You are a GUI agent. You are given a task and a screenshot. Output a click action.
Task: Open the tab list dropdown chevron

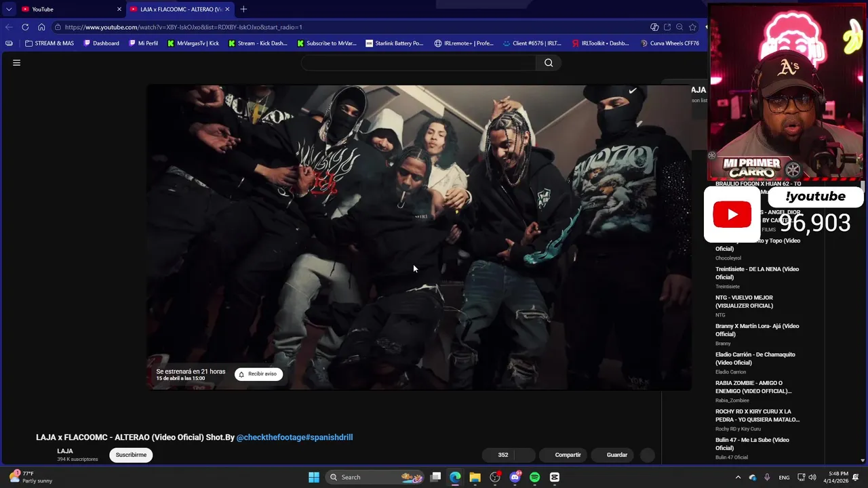coord(9,9)
